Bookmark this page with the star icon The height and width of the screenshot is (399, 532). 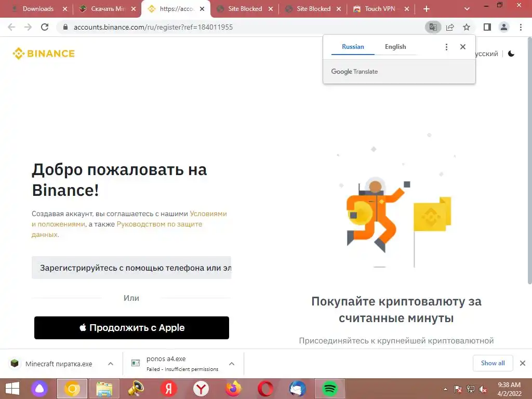coord(467,27)
